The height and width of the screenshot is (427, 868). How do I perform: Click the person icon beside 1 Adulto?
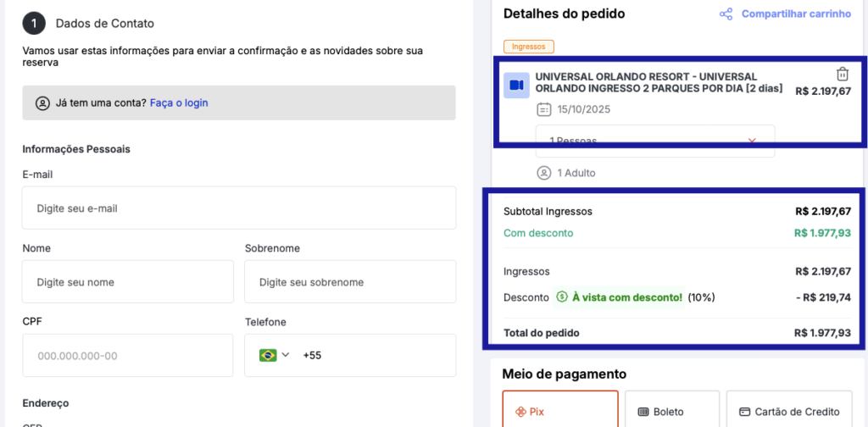(544, 173)
